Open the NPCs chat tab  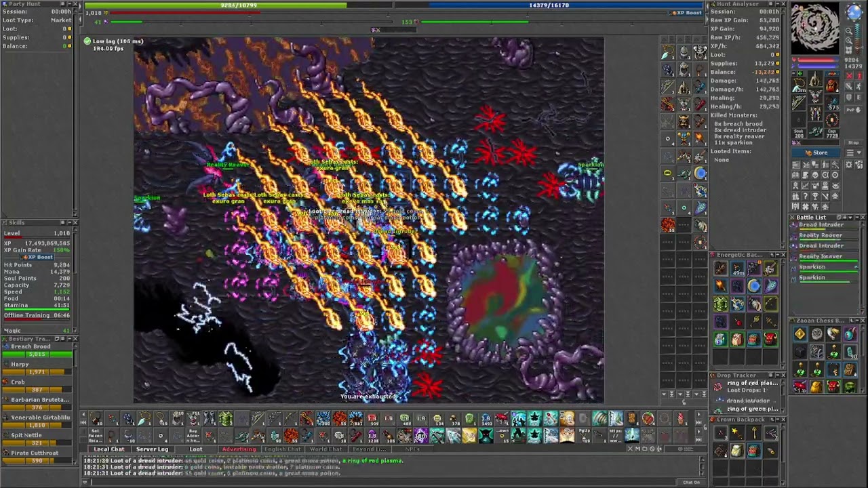412,449
